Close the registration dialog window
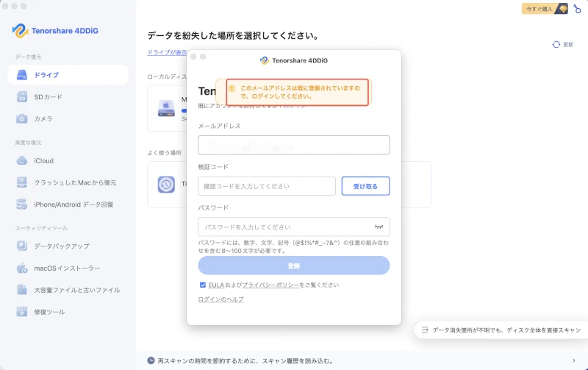Image resolution: width=588 pixels, height=370 pixels. [x=193, y=57]
